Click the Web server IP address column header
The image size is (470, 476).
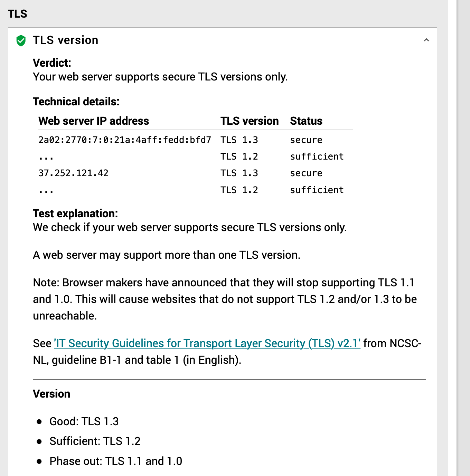(x=94, y=121)
